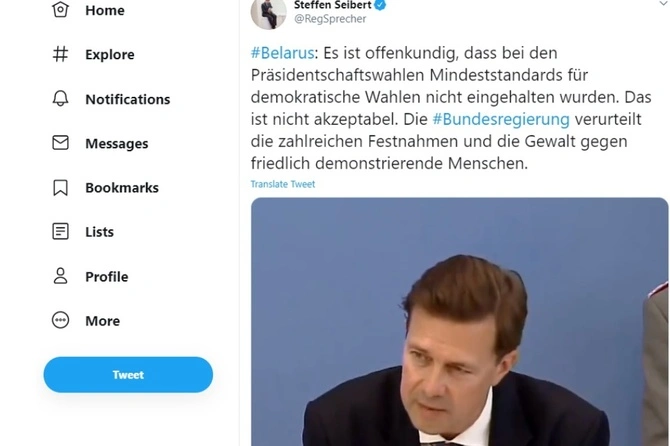Select the Bookmarks menu label
Viewport: 670px width, 446px height.
121,187
